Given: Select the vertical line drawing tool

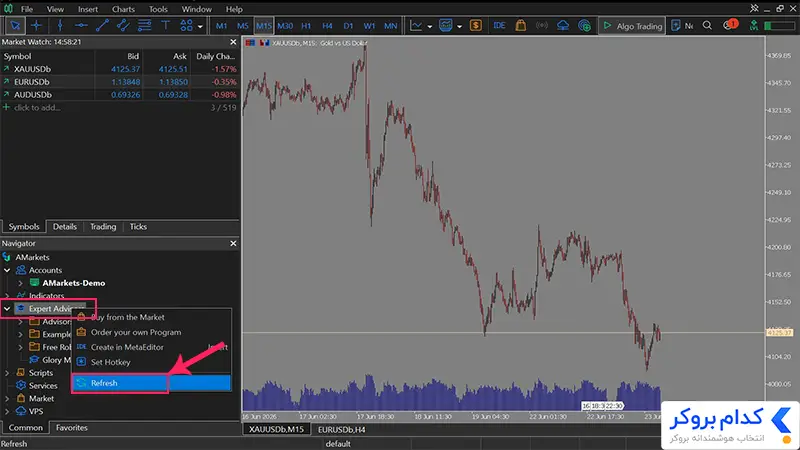Looking at the screenshot, I should pyautogui.click(x=60, y=25).
